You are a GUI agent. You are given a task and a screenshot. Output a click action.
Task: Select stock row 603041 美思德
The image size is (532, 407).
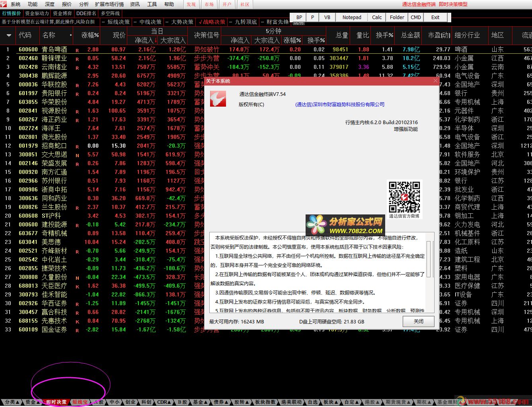tap(266, 242)
